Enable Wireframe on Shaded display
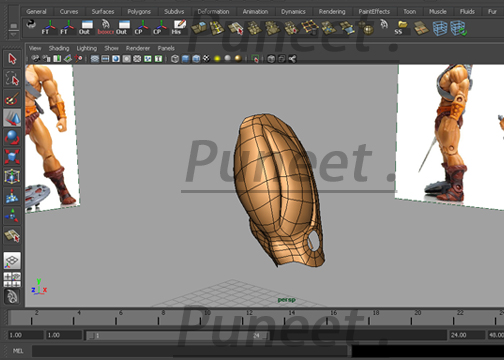This screenshot has height=360, width=504. [x=196, y=59]
